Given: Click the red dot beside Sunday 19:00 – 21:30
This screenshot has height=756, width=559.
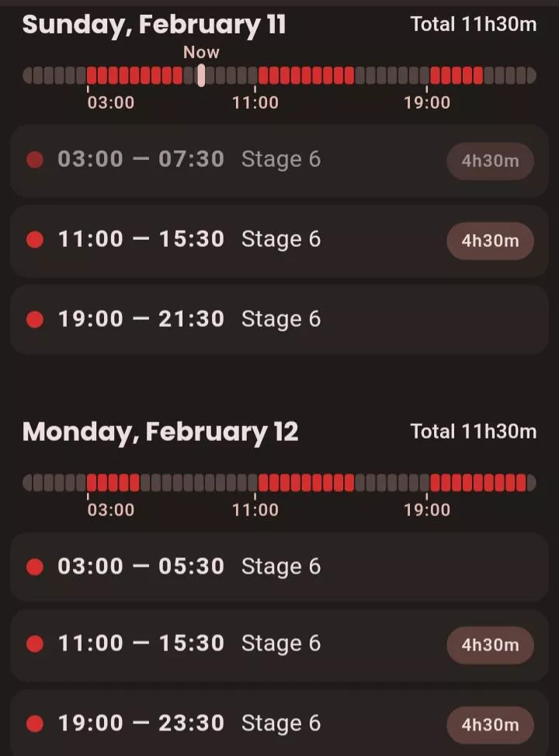Looking at the screenshot, I should click(35, 319).
